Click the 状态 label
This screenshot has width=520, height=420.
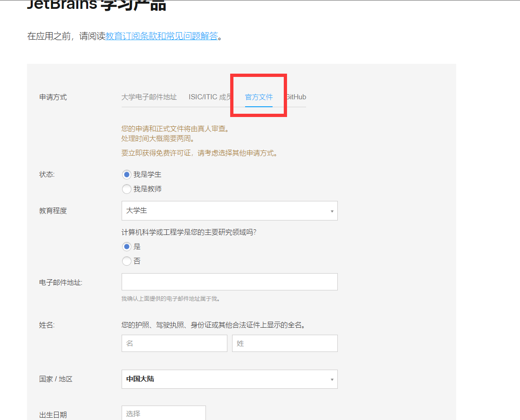point(47,174)
